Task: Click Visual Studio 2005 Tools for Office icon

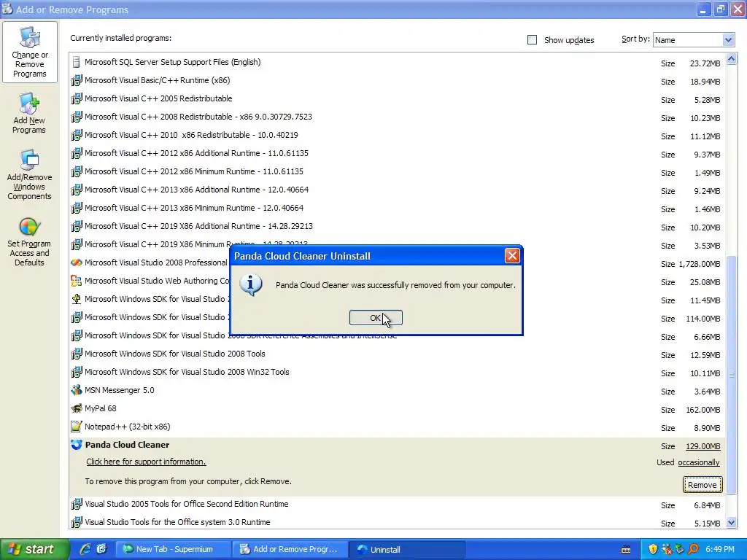Action: (x=76, y=504)
